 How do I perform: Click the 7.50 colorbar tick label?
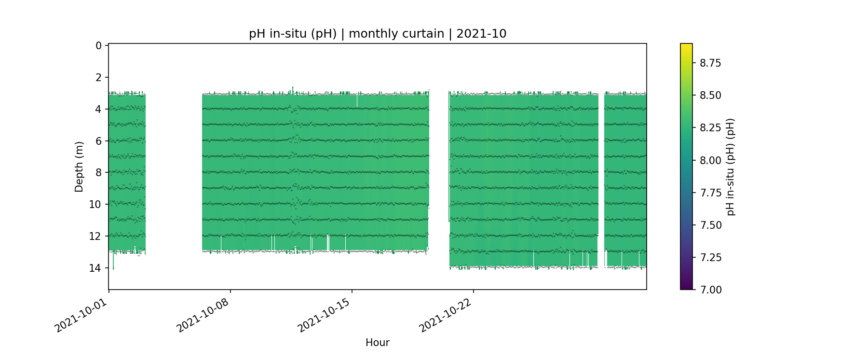point(710,225)
